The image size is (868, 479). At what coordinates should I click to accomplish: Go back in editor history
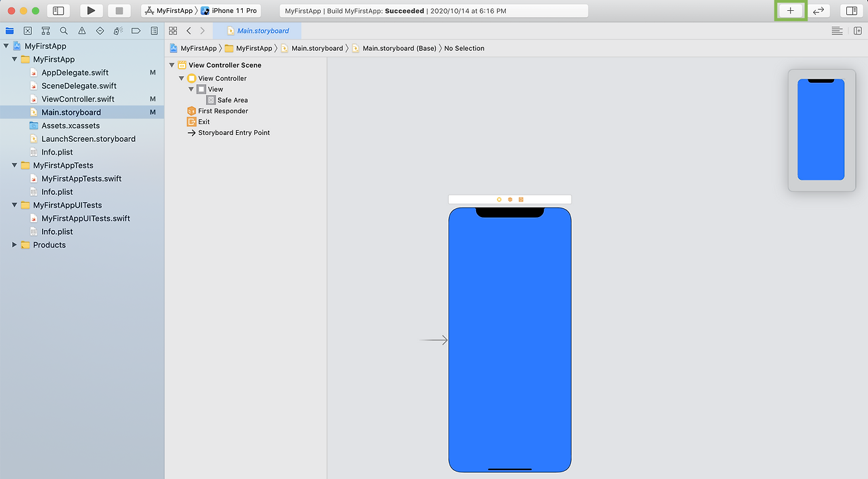click(189, 31)
